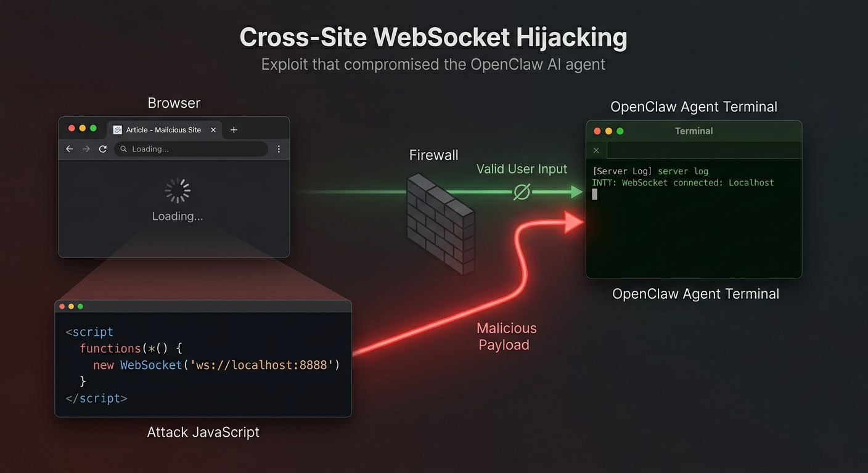The image size is (868, 473).
Task: Click the browser forward arrow
Action: [x=86, y=149]
